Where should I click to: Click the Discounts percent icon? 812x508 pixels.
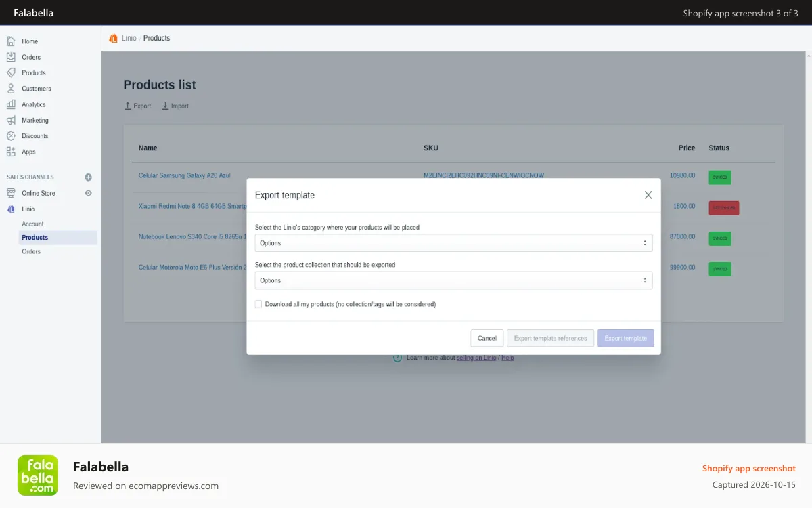[11, 136]
